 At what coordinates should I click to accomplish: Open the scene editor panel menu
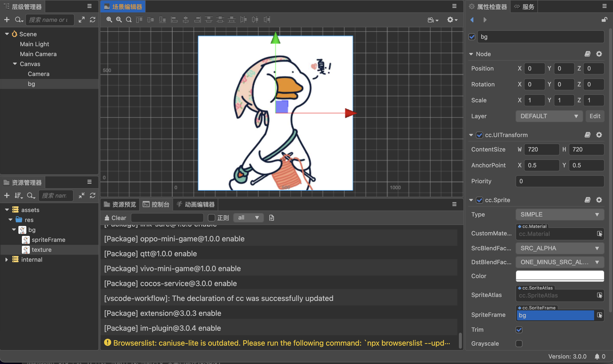[454, 6]
